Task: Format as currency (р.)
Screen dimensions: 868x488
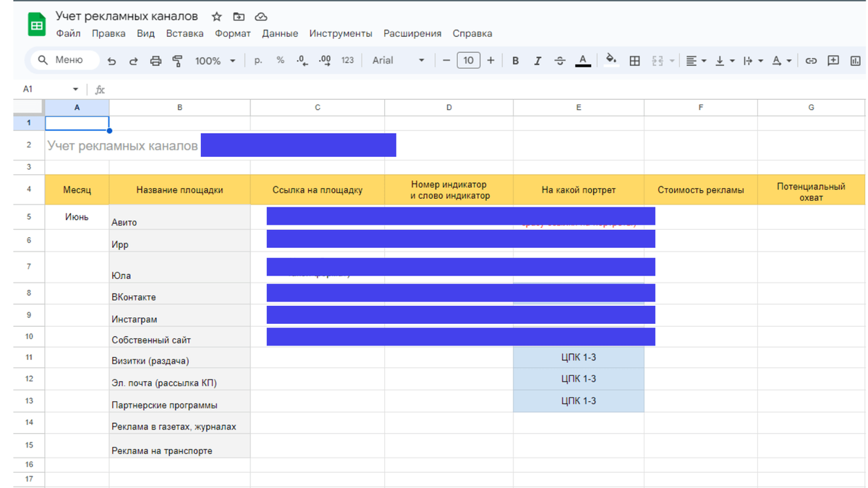Action: coord(258,61)
